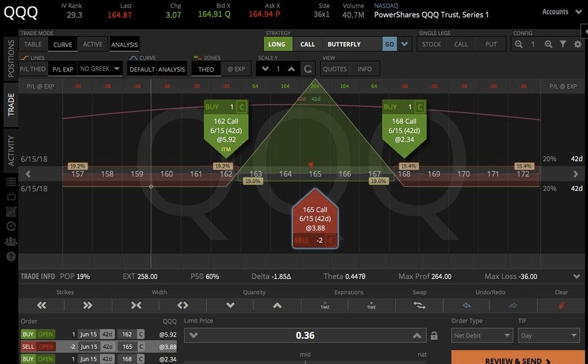Select ANALYSIS curve mode
The width and height of the screenshot is (588, 364).
tap(171, 69)
